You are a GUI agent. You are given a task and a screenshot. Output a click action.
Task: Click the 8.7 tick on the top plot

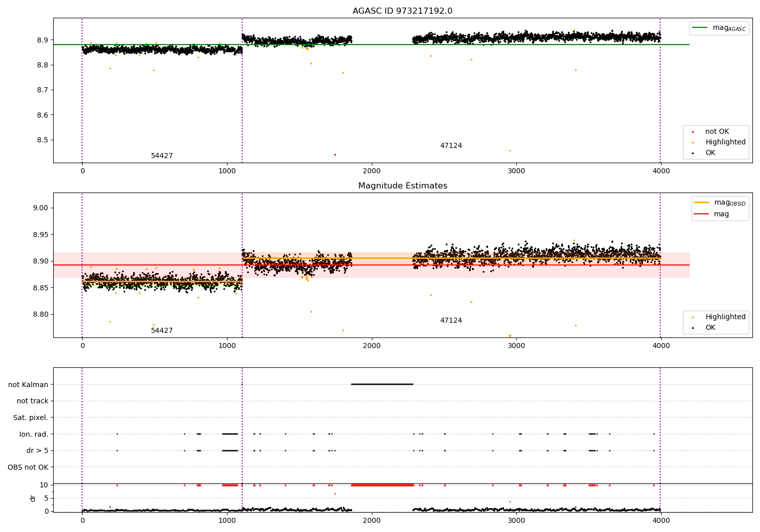42,90
